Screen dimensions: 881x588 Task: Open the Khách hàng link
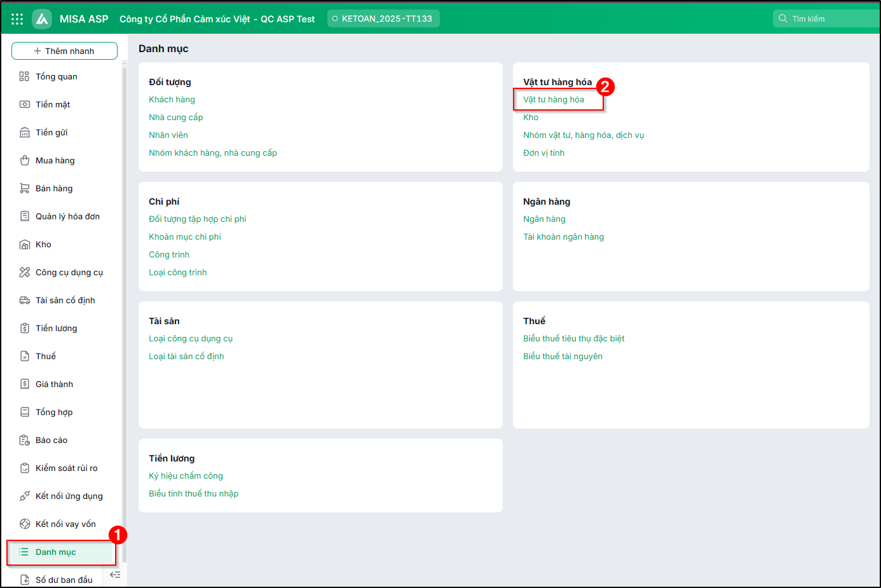(172, 99)
